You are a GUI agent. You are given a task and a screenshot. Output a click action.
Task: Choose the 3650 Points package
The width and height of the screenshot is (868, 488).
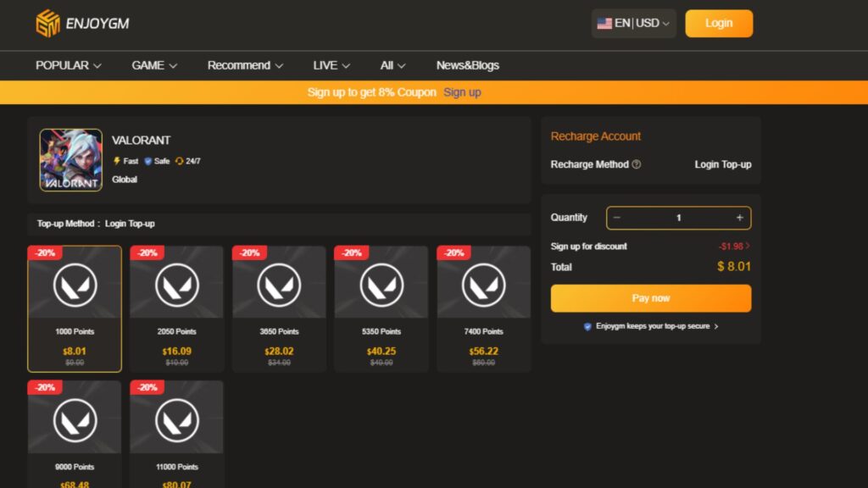[279, 309]
